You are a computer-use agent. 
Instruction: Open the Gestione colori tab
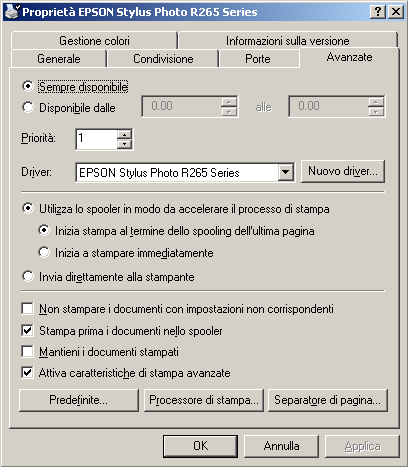point(94,41)
